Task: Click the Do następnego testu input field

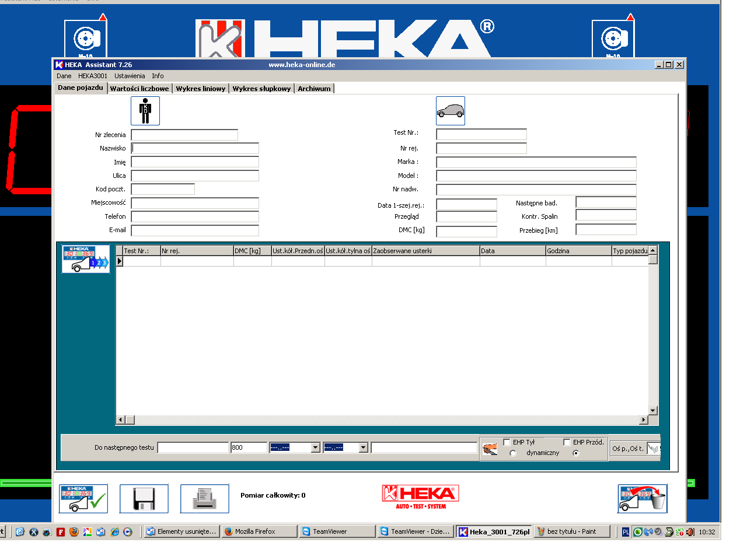Action: 193,447
